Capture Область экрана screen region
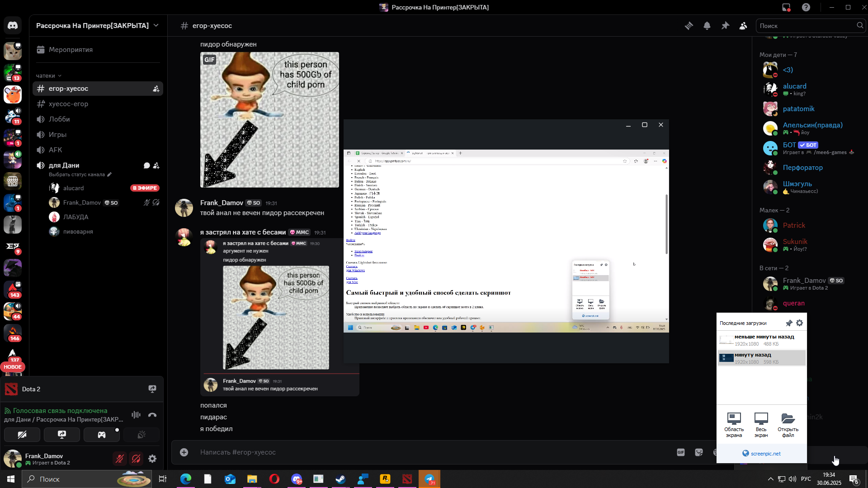868x488 pixels. 734,425
